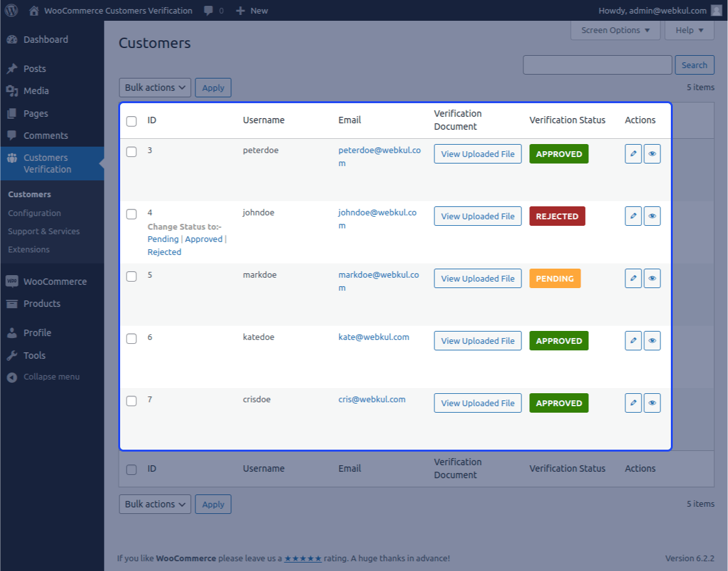Click the edit pencil icon for peterdoe
This screenshot has width=728, height=571.
[633, 154]
